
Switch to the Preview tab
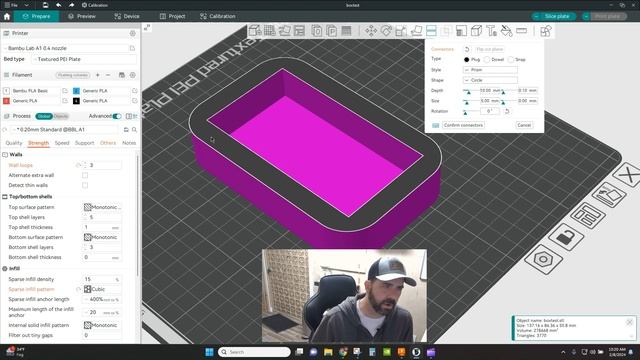point(82,16)
